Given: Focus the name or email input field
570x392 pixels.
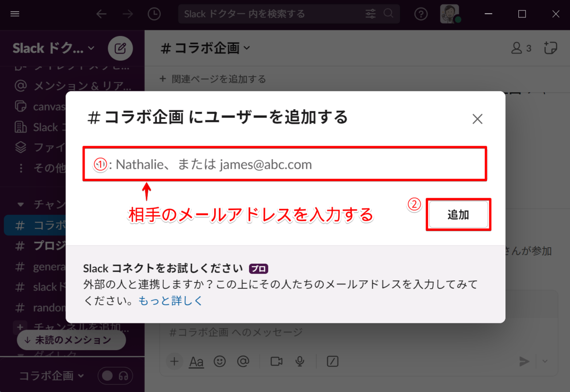Looking at the screenshot, I should (x=285, y=164).
